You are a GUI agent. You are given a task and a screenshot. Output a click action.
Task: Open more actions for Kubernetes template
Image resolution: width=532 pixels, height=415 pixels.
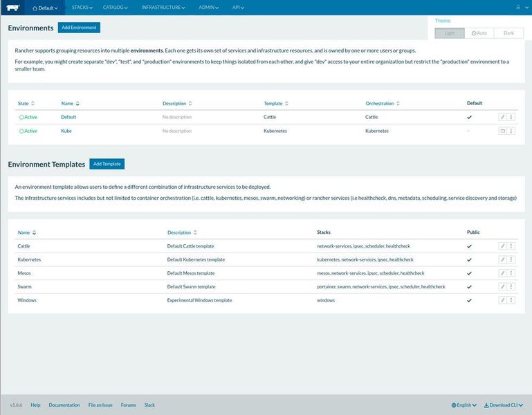point(511,259)
